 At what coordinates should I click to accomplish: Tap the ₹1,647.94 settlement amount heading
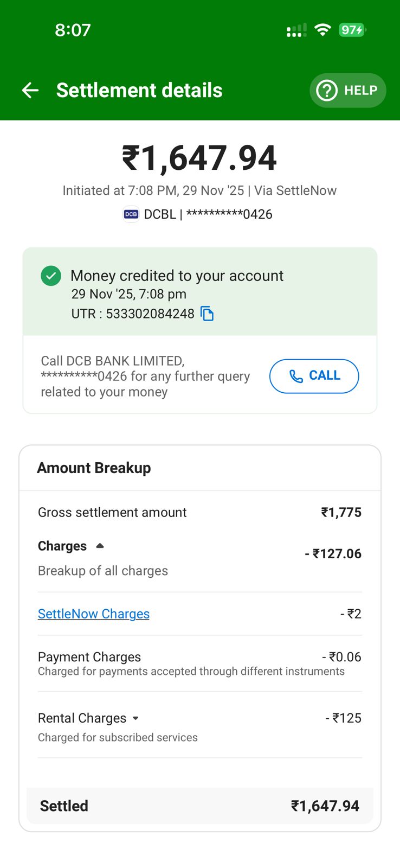pyautogui.click(x=199, y=158)
